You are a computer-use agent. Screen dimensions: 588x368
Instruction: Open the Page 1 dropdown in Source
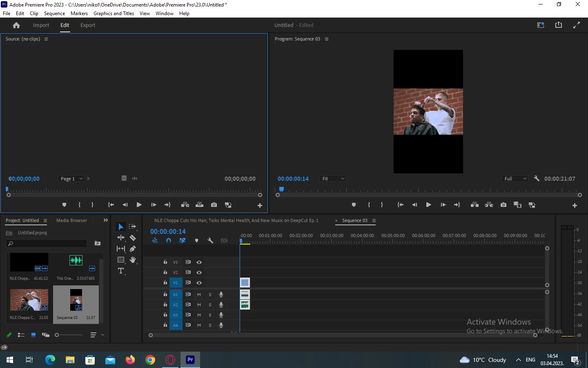click(x=71, y=179)
